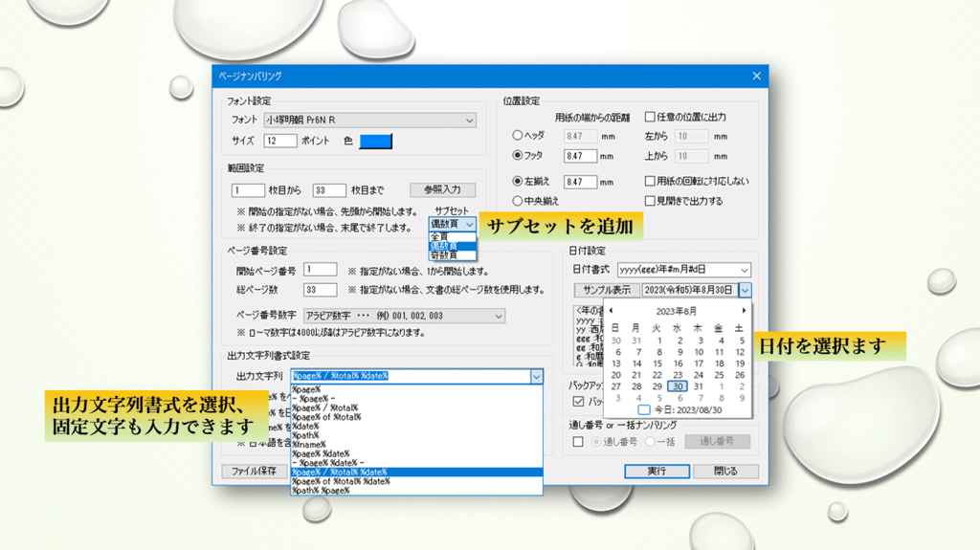
Task: Enable 任意の位置に出力 checkbox
Action: [650, 118]
